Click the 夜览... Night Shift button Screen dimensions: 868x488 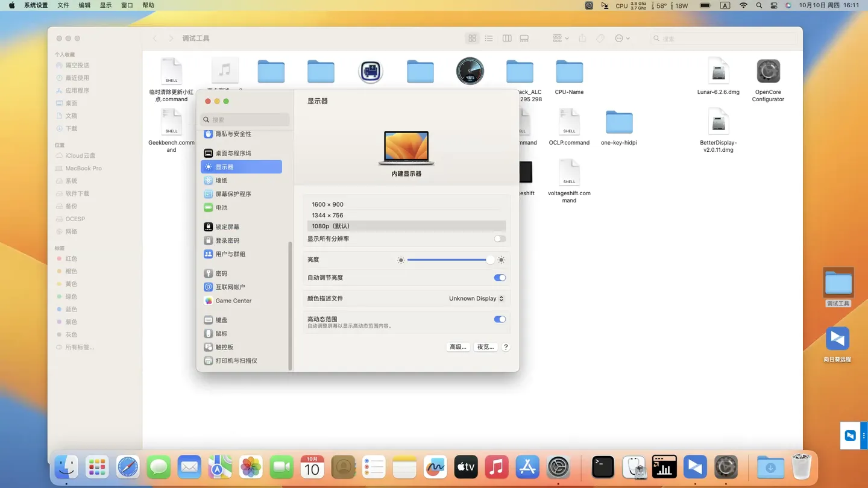pos(485,347)
